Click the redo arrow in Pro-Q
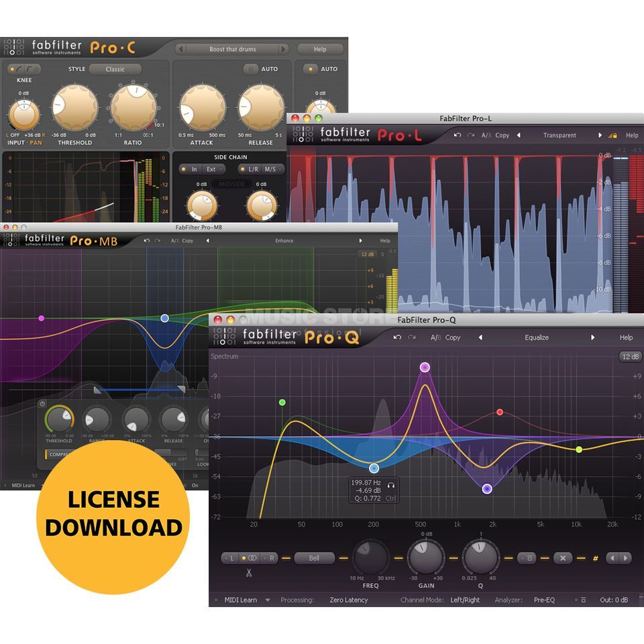644x644 pixels. click(413, 337)
